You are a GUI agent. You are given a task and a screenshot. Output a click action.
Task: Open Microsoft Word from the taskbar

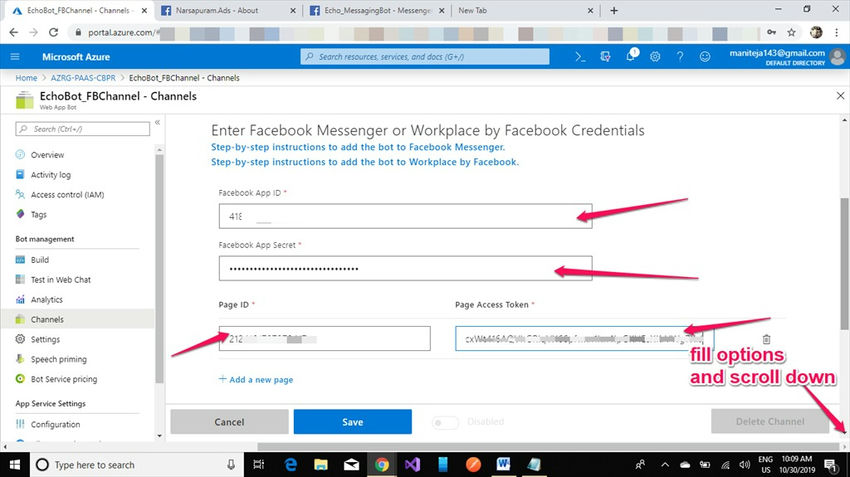click(x=503, y=465)
